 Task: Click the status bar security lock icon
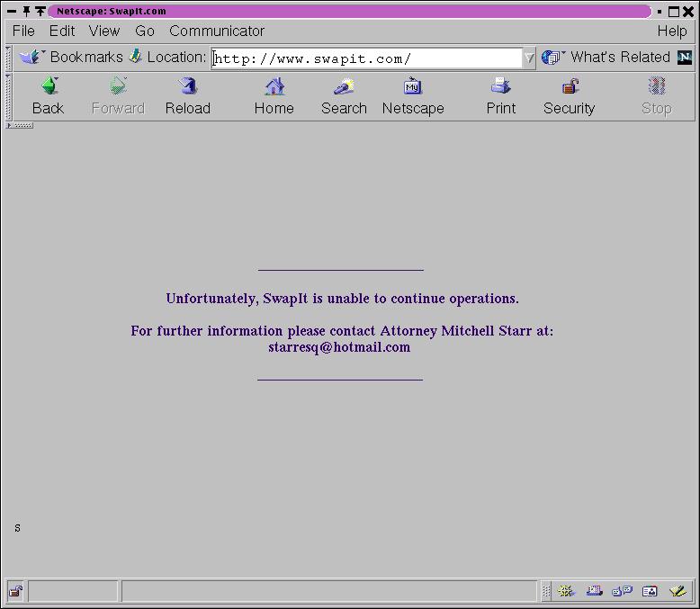[16, 592]
